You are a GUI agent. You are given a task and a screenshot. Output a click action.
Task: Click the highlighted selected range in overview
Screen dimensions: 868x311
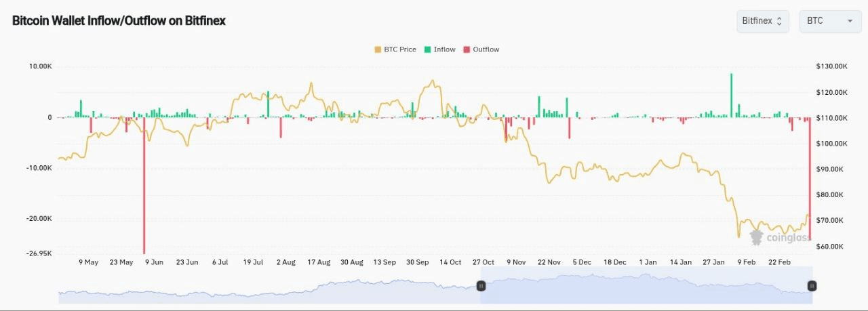644,288
